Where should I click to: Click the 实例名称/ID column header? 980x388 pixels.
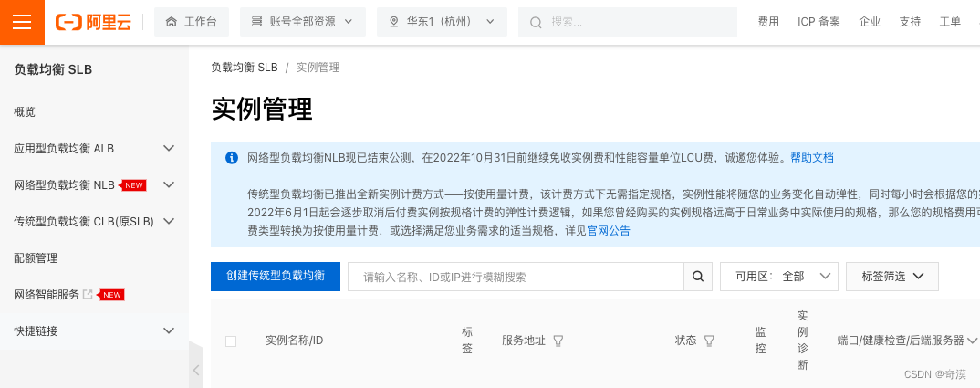tap(295, 341)
